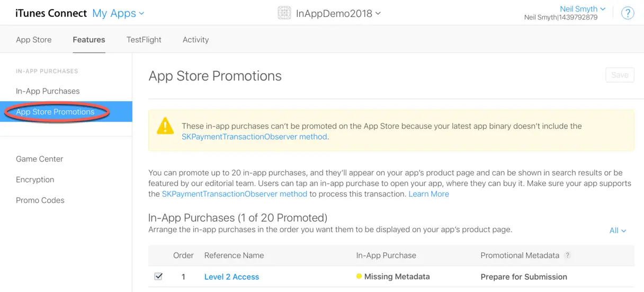The width and height of the screenshot is (644, 292).
Task: Open the Neil Smyth account menu
Action: [x=582, y=9]
